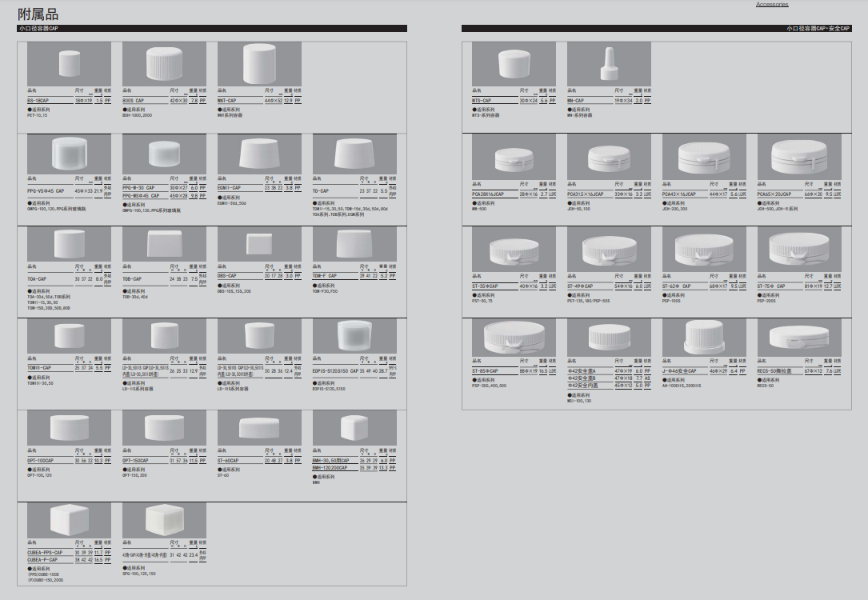Select the 800S CAP ribbed cap image
This screenshot has height=600, width=868.
pos(164,64)
